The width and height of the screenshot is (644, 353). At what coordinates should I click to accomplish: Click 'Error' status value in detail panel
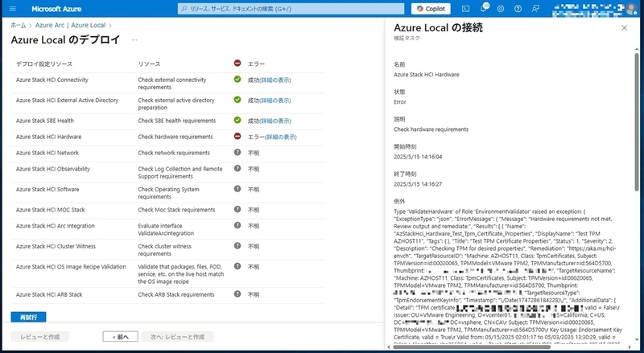399,102
